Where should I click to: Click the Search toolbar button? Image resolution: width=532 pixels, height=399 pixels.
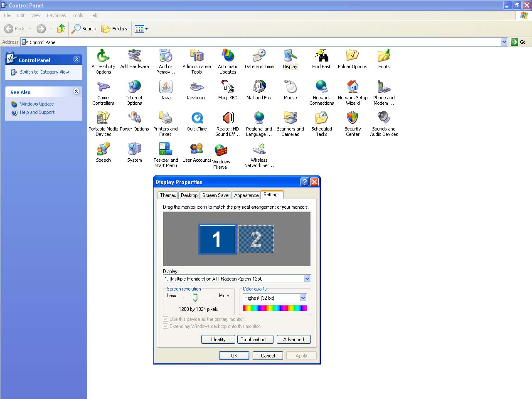(x=84, y=29)
